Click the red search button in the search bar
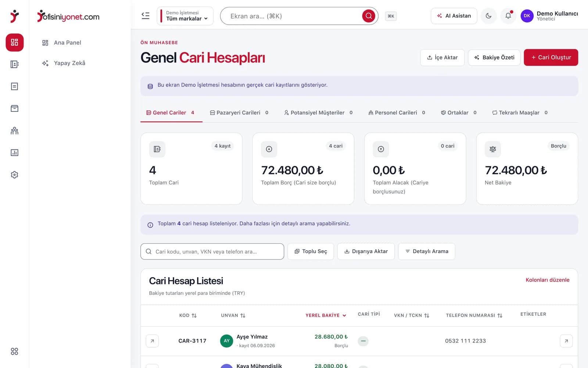Image resolution: width=588 pixels, height=368 pixels. [x=369, y=16]
